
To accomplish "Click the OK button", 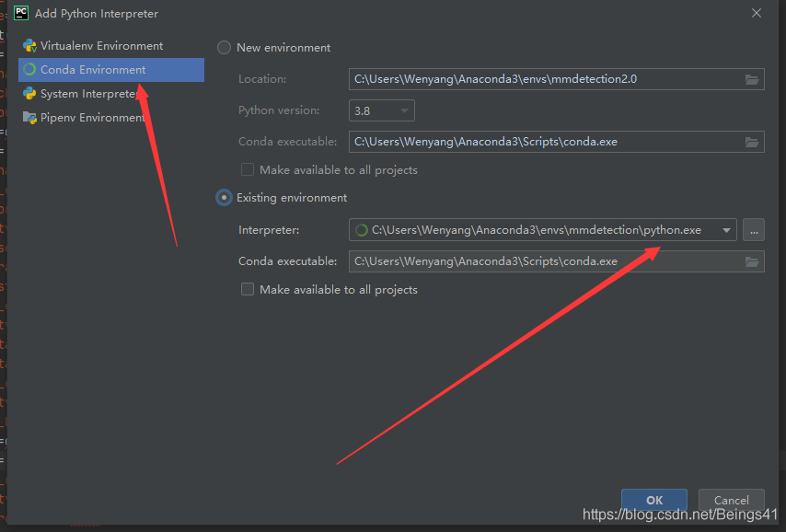I will click(x=654, y=500).
